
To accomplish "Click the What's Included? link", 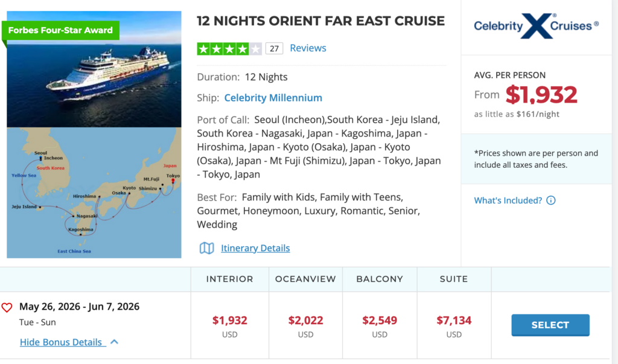I will [x=508, y=200].
